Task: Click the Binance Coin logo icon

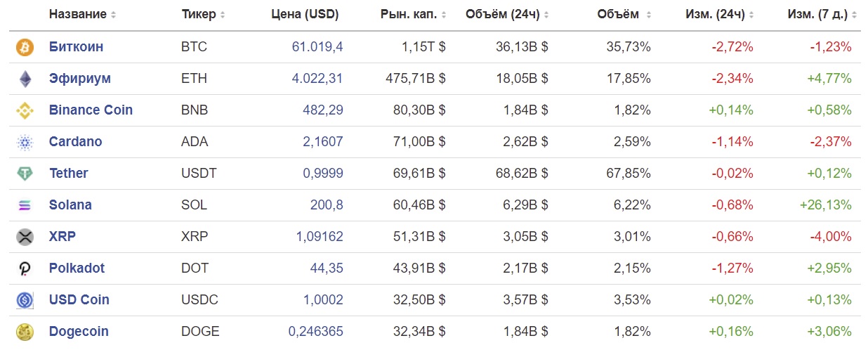Action: tap(25, 110)
